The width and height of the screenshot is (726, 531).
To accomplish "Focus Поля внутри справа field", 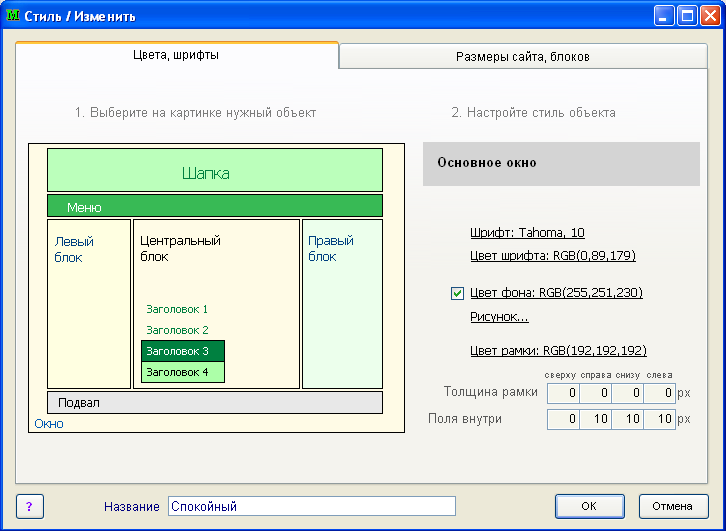I will [x=595, y=419].
